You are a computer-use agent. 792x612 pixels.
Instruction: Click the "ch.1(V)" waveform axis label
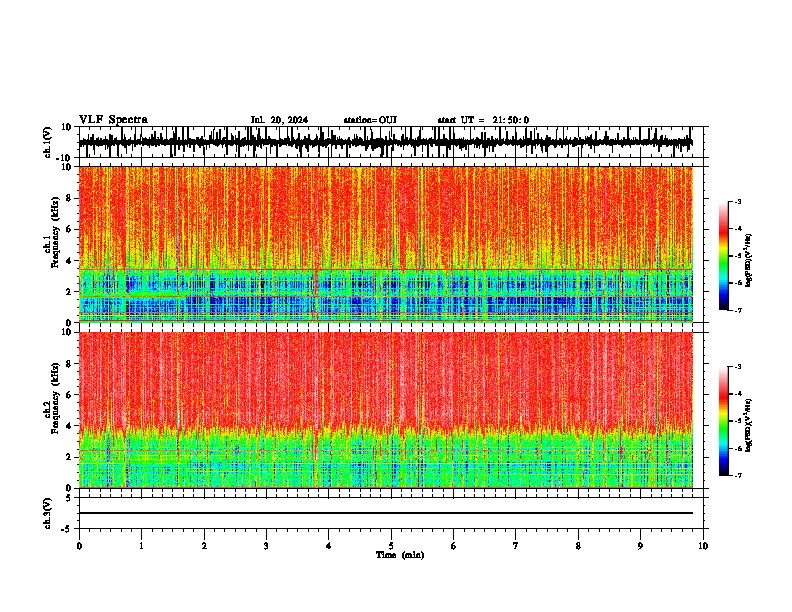click(x=48, y=142)
